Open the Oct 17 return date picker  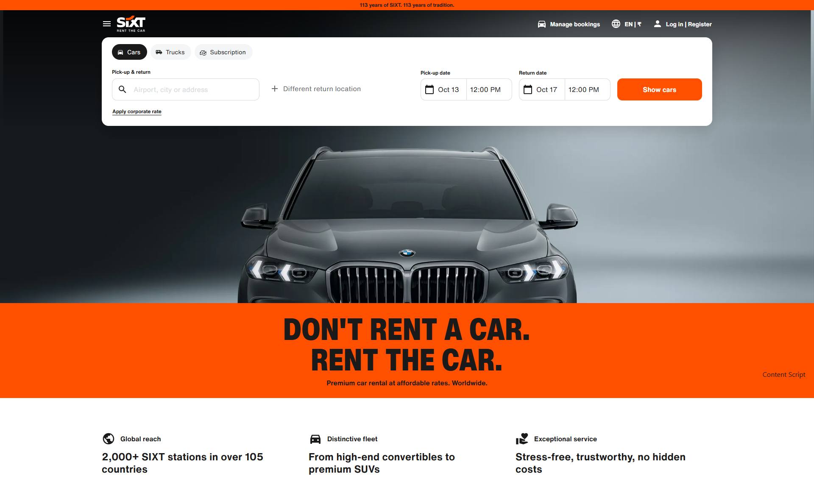point(542,89)
